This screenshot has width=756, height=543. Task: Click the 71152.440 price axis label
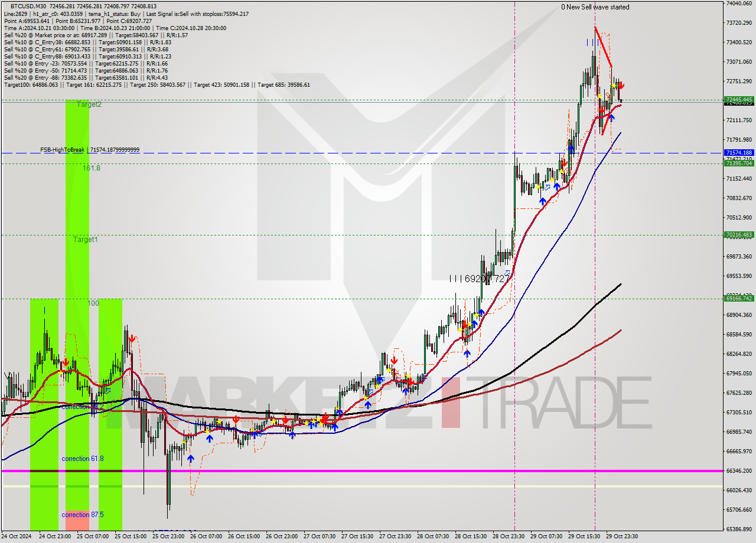point(739,179)
